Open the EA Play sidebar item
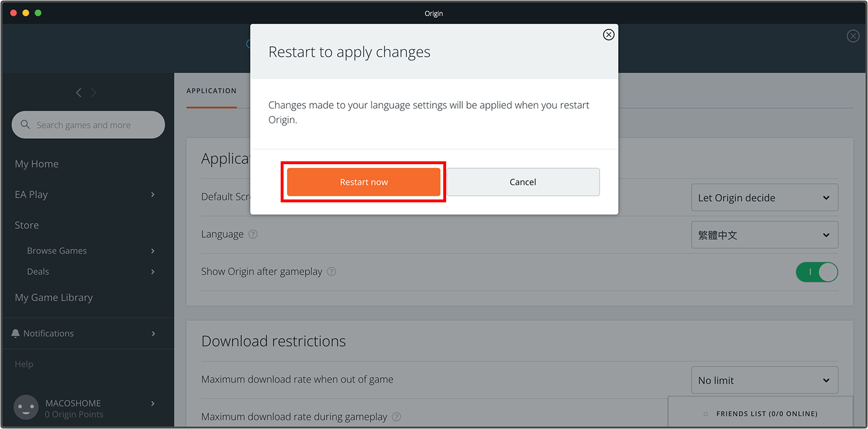This screenshot has width=868, height=429. pos(31,195)
